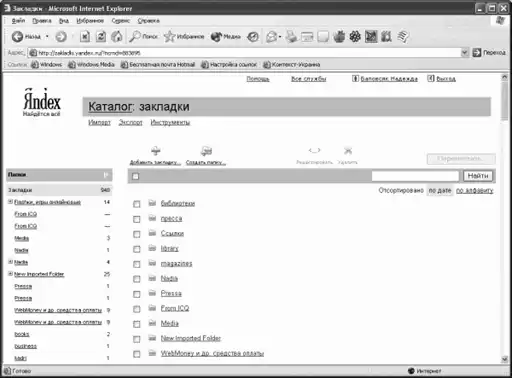Expand the New Imported Folder tree node
The width and height of the screenshot is (512, 378).
tap(10, 274)
